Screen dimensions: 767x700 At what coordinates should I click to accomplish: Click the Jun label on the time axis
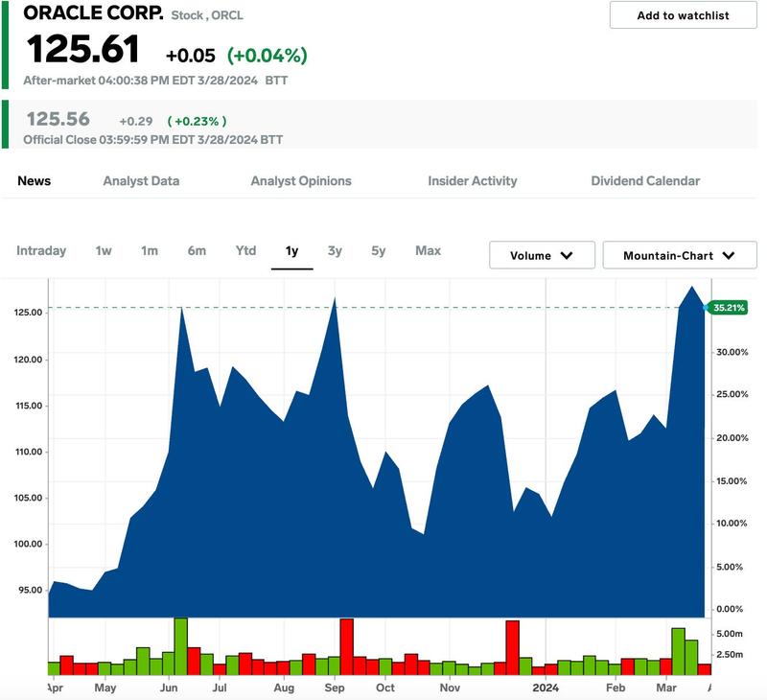point(169,688)
